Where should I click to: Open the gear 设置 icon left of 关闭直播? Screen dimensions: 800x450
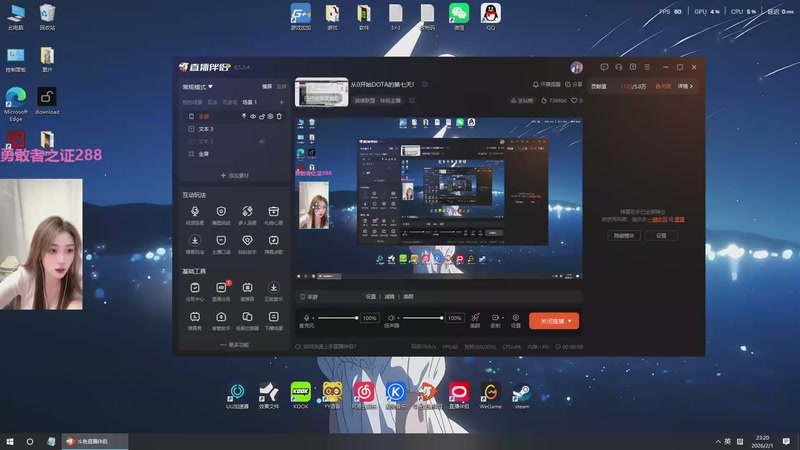516,318
